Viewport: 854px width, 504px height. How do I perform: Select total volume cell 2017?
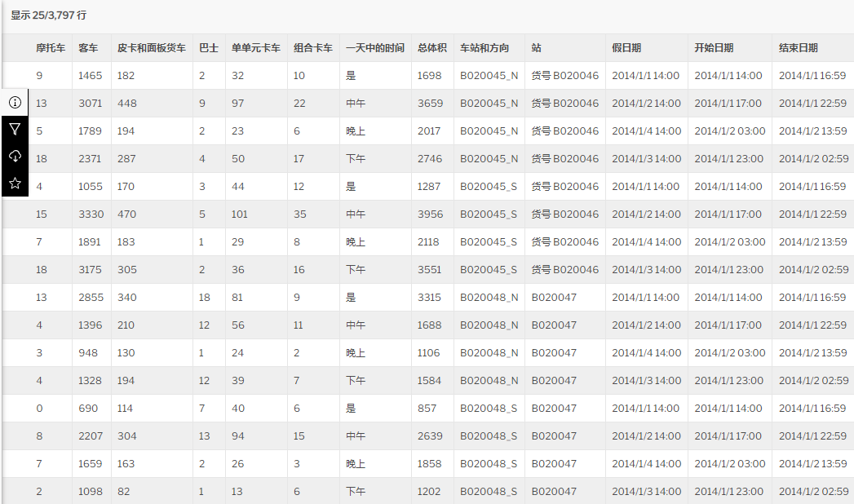(x=429, y=131)
